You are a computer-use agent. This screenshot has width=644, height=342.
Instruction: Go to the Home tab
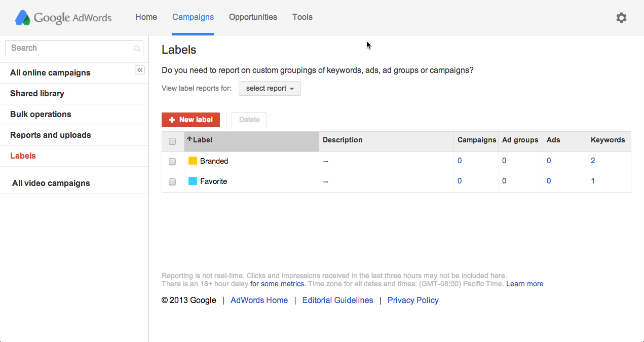[146, 17]
